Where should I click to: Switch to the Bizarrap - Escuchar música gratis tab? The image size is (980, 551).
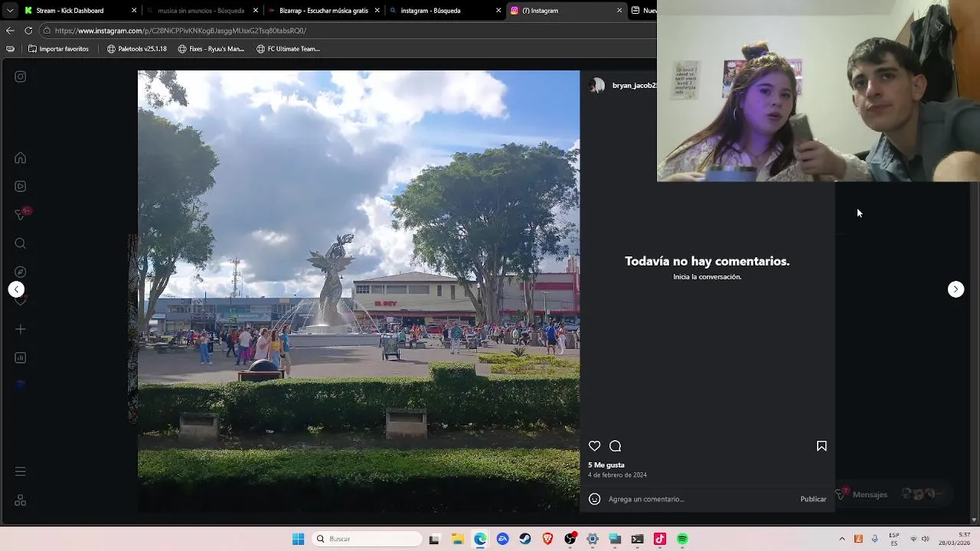[x=322, y=11]
